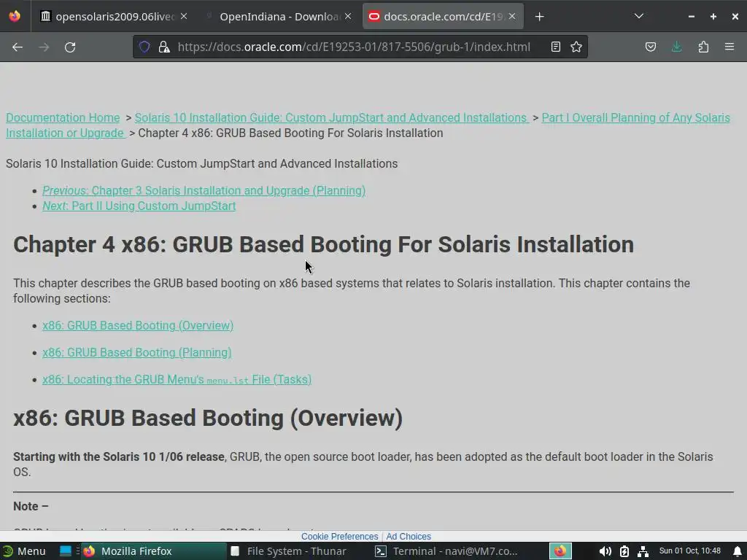Image resolution: width=747 pixels, height=560 pixels.
Task: Open the notifications bell icon
Action: (x=737, y=551)
